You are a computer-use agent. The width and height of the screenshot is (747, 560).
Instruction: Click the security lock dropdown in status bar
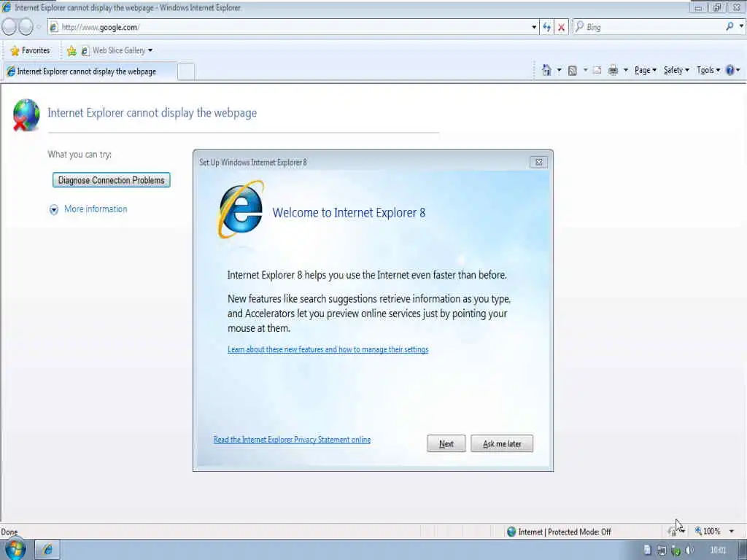click(676, 531)
